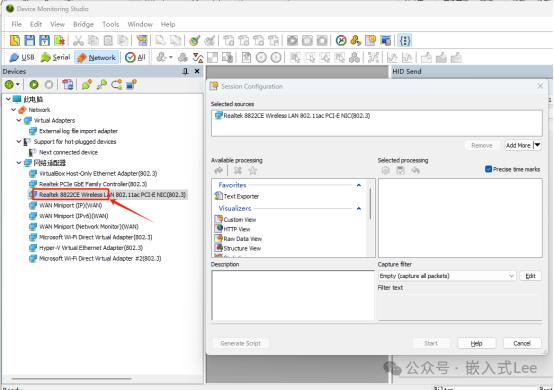The image size is (554, 390).
Task: Collapse the Network tree node
Action: coord(13,110)
